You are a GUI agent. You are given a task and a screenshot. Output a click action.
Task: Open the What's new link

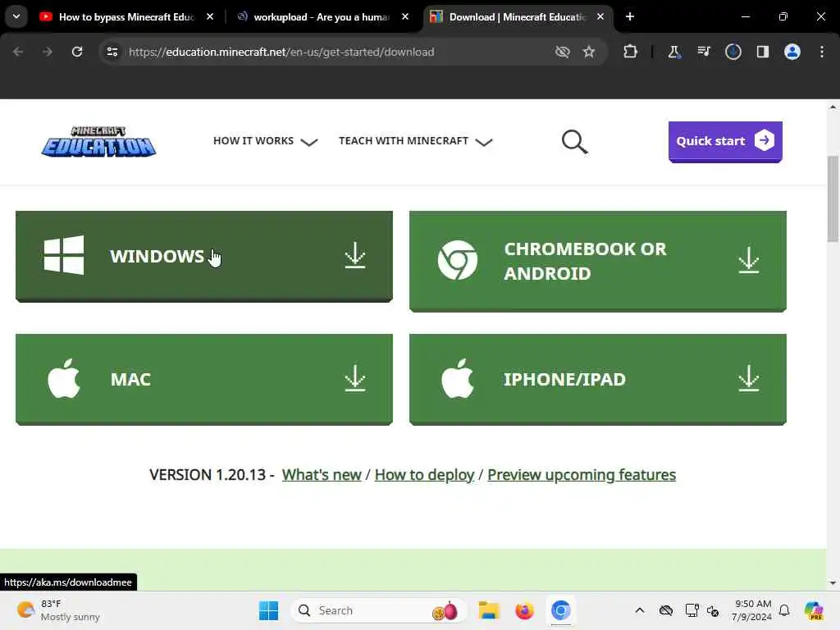click(322, 475)
